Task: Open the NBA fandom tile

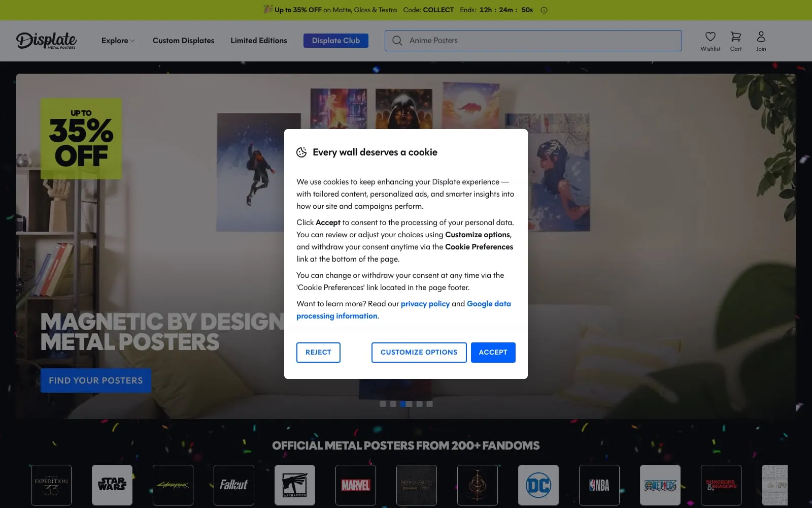Action: (x=599, y=485)
